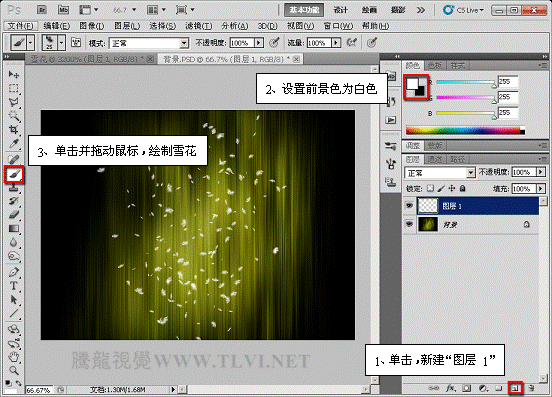Select the Gradient tool

pos(14,229)
